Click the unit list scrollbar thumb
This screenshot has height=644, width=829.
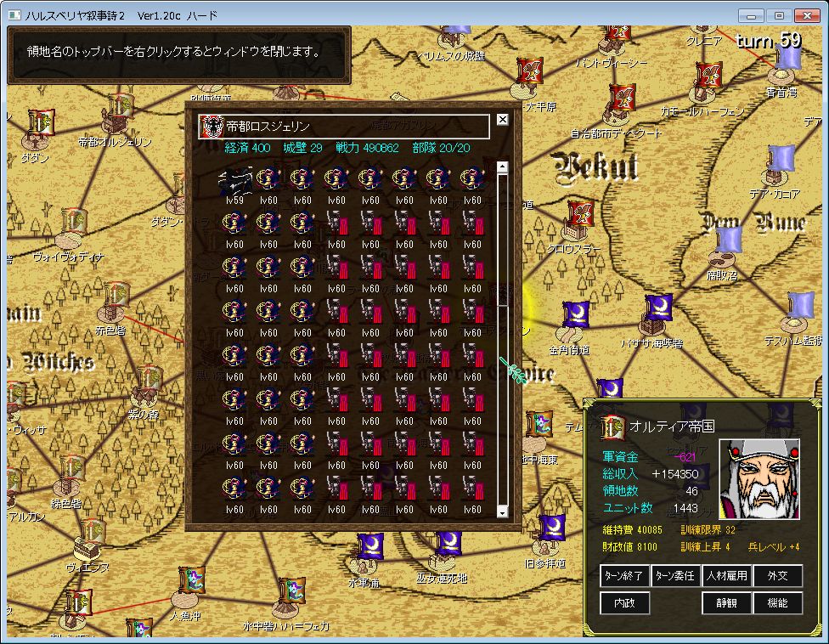pyautogui.click(x=502, y=240)
